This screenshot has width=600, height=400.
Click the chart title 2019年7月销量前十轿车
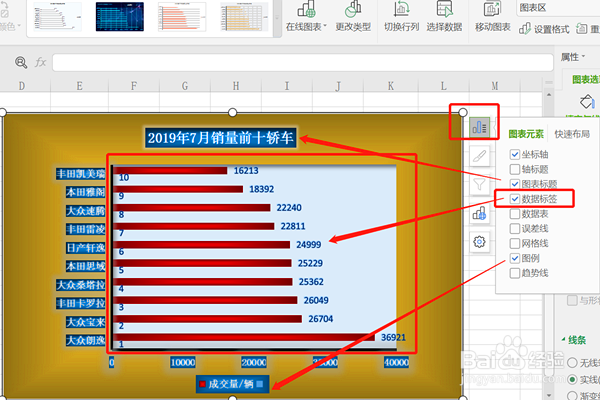220,138
